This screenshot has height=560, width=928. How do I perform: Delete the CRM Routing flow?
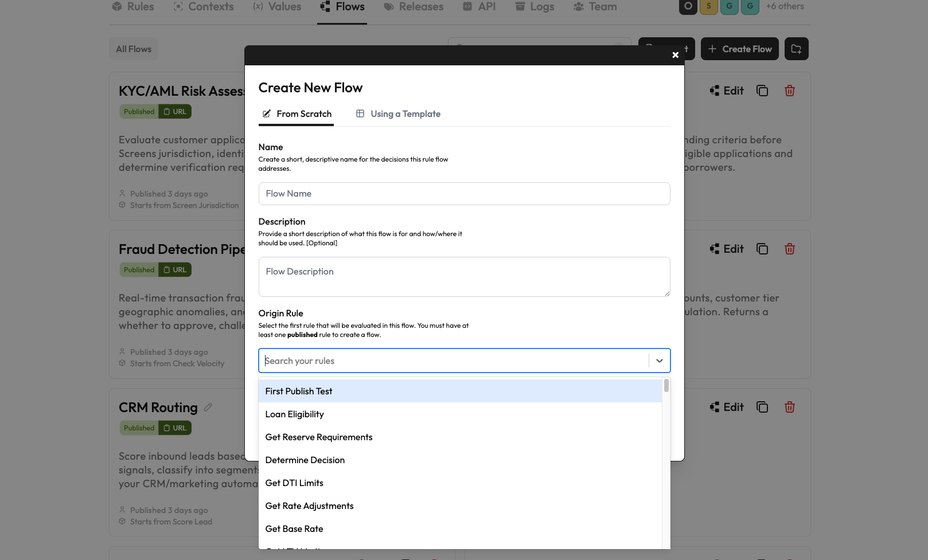coord(790,407)
